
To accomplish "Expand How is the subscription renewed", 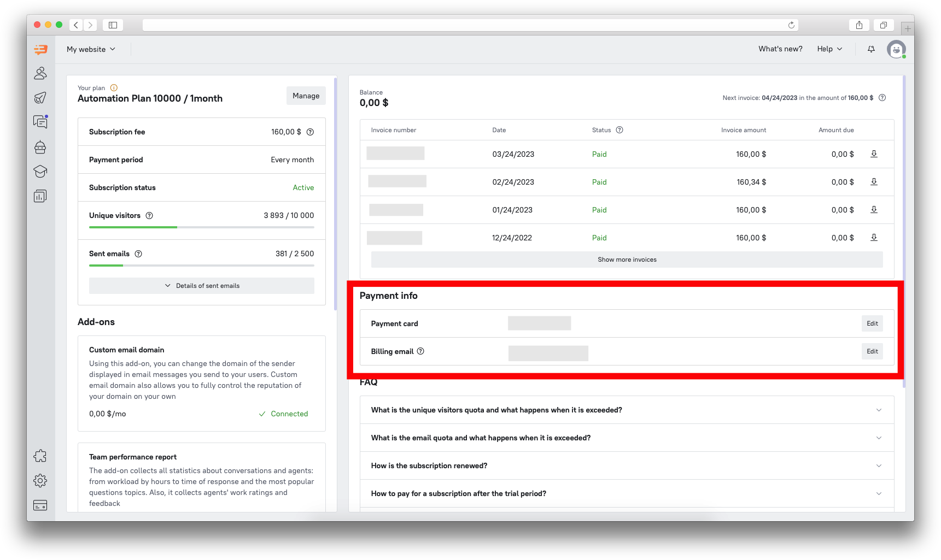I will pos(627,465).
